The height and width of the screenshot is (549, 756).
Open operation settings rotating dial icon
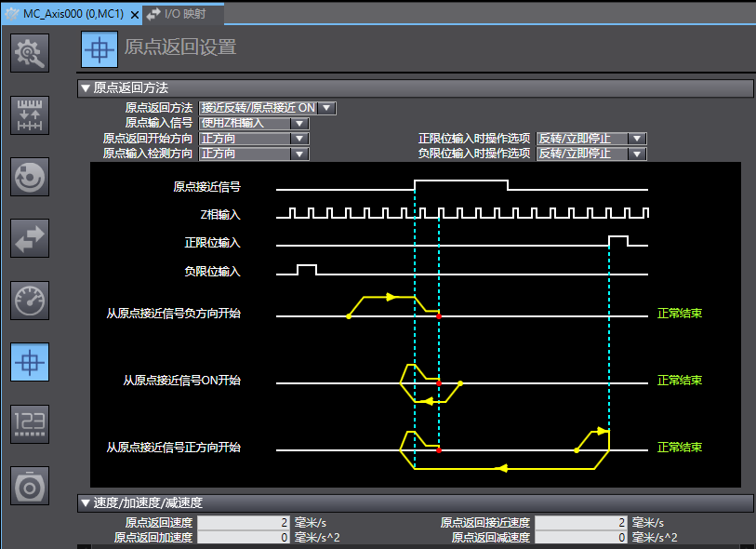click(29, 176)
